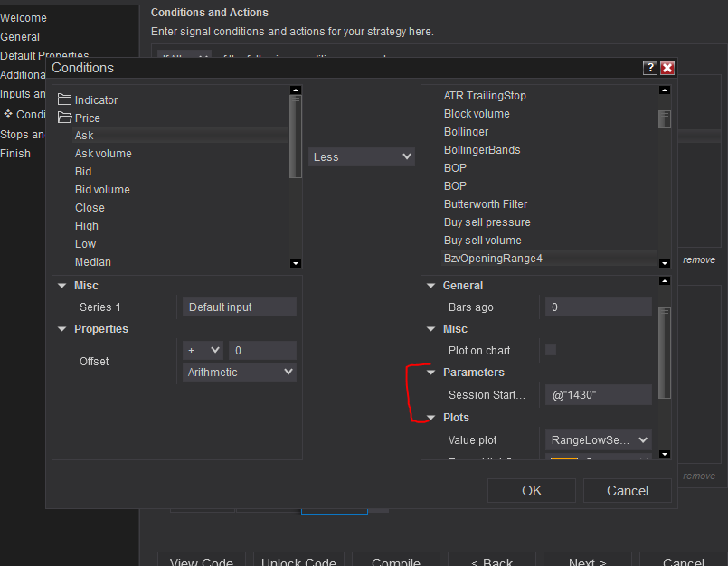728x566 pixels.
Task: Select BzvOpeningRange4 indicator
Action: pos(549,259)
